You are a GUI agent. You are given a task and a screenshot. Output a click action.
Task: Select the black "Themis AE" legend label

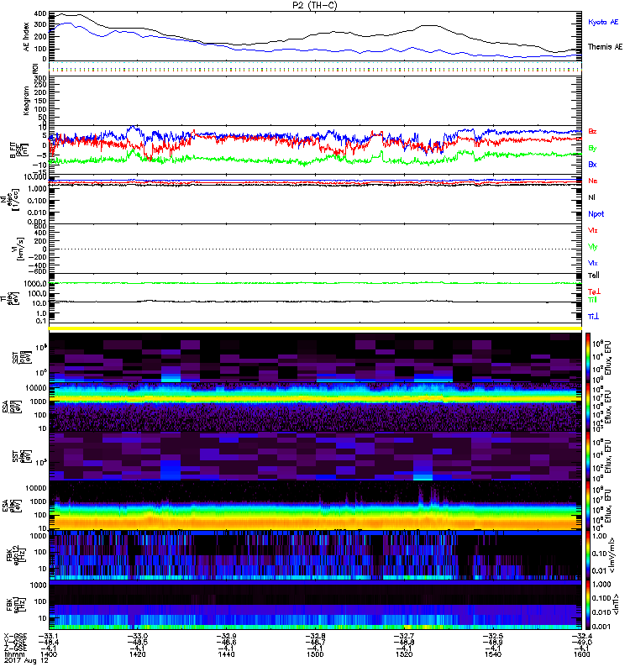[605, 47]
